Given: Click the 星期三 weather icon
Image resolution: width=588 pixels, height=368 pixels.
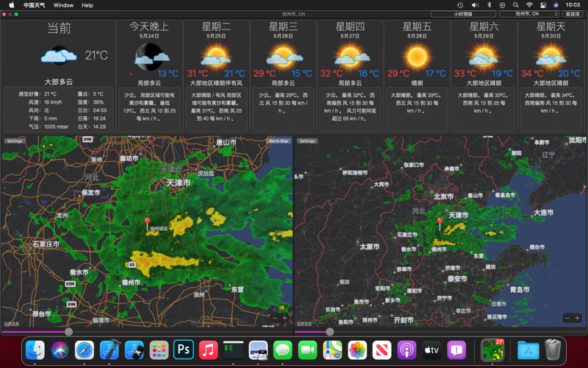Looking at the screenshot, I should [284, 56].
